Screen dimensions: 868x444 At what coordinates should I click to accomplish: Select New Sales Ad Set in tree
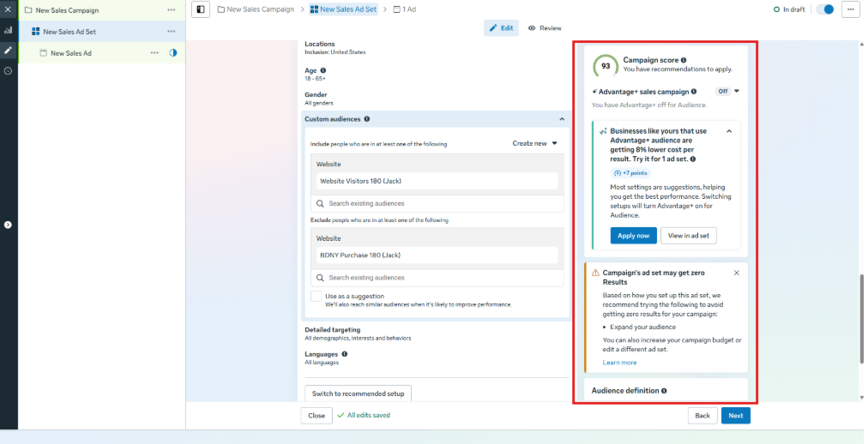[69, 32]
